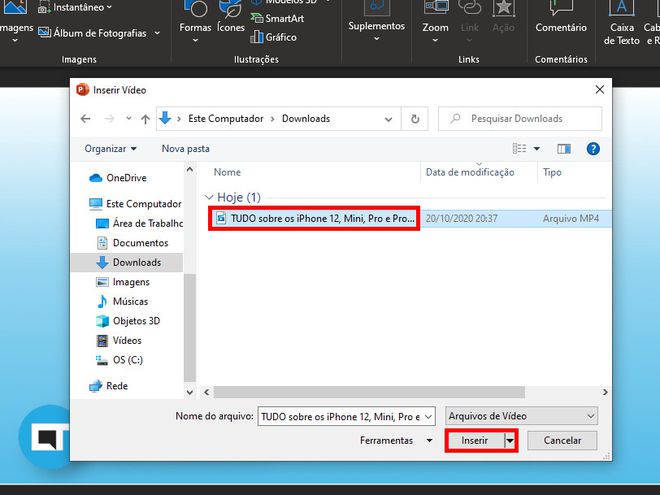660x495 pixels.
Task: Open Vídeos folder in sidebar
Action: coord(119,340)
